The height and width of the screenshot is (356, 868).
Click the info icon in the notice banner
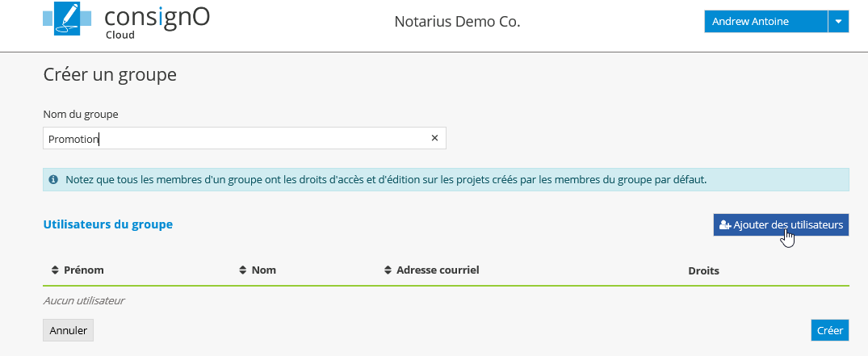(53, 179)
